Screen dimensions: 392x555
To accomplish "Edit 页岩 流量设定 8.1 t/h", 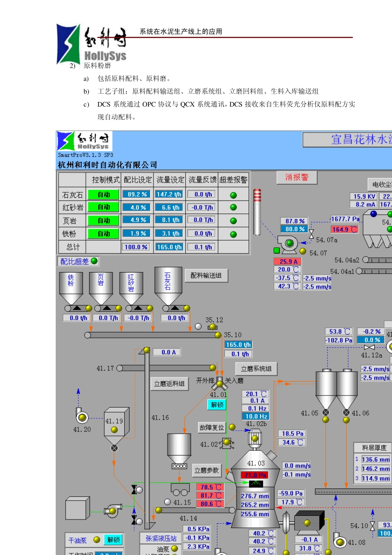I will tap(169, 220).
